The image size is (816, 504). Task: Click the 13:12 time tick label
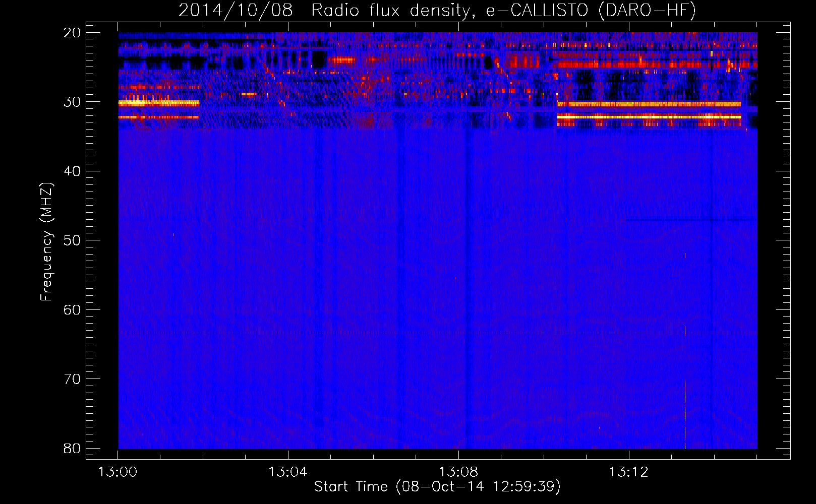click(629, 472)
